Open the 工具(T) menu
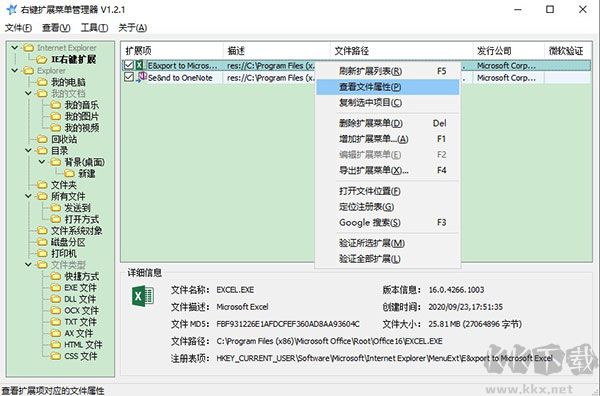600x396 pixels. [94, 28]
